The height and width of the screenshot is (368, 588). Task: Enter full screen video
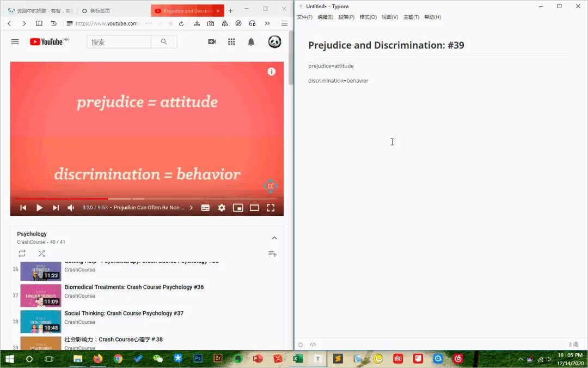(x=271, y=208)
